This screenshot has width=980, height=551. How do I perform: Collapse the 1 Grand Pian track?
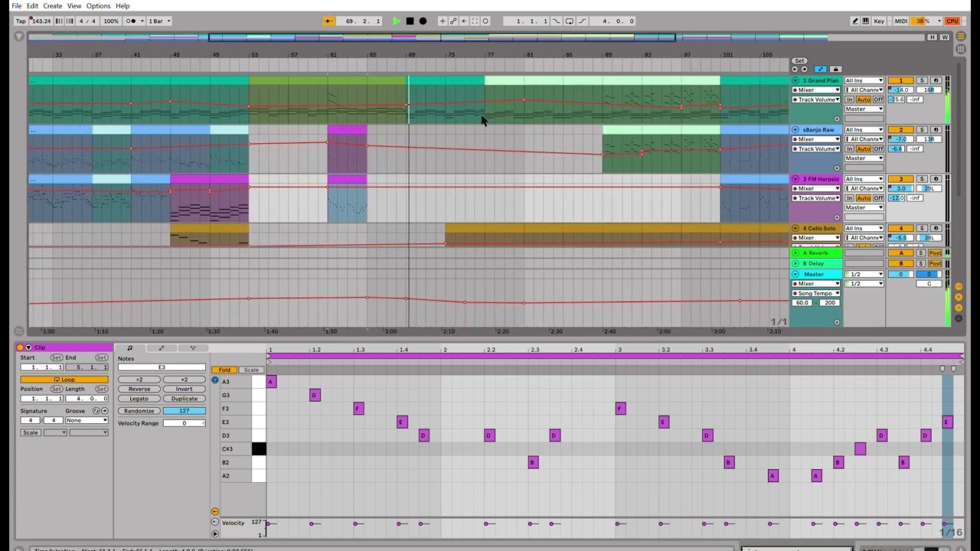795,80
